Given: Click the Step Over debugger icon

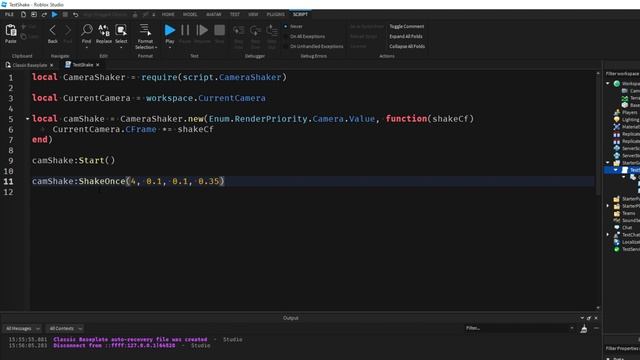Looking at the screenshot, I should click(256, 31).
